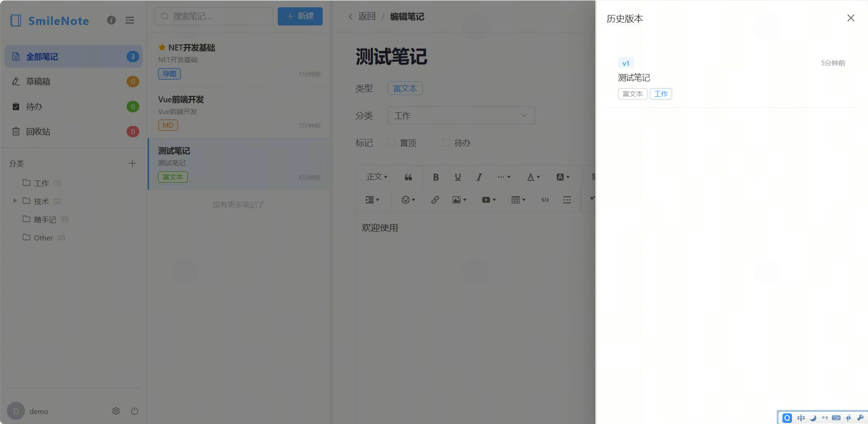Click the info icon beside SmileNote logo

pos(111,20)
